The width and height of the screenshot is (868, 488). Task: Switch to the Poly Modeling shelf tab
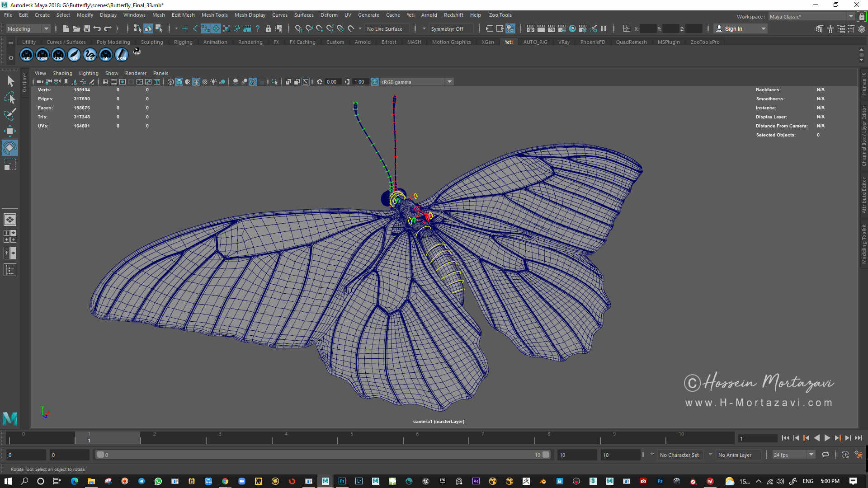(x=113, y=42)
